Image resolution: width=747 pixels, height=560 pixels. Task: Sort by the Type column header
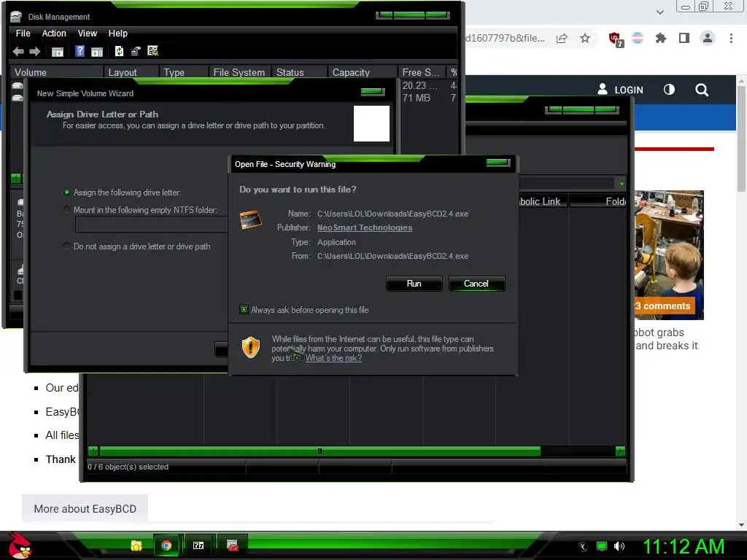pyautogui.click(x=183, y=72)
